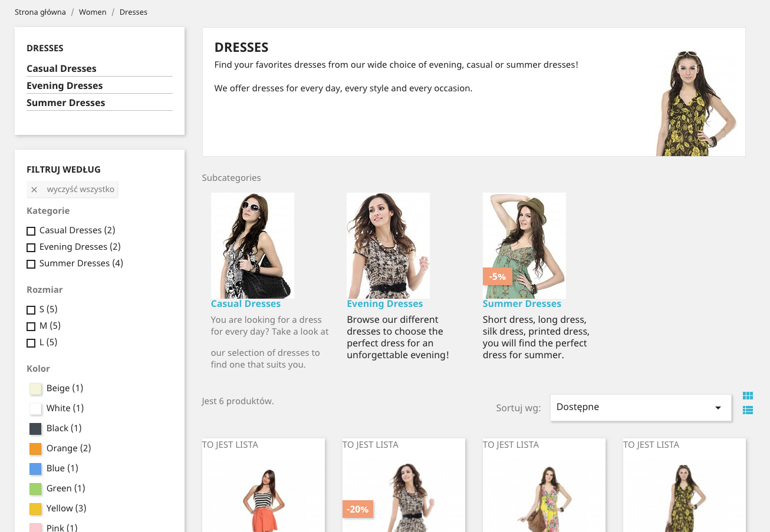Open the Summer Dresses subcategory link

pos(522,304)
